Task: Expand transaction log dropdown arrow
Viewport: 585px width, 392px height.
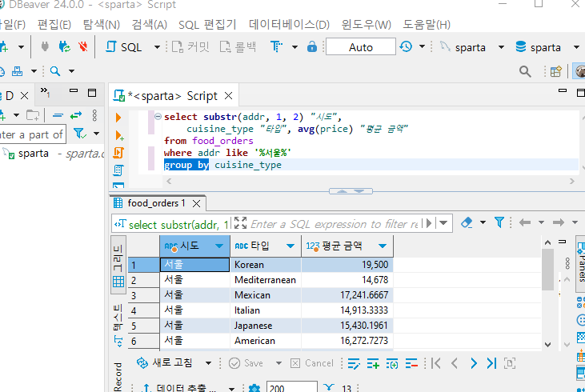Action: [422, 46]
